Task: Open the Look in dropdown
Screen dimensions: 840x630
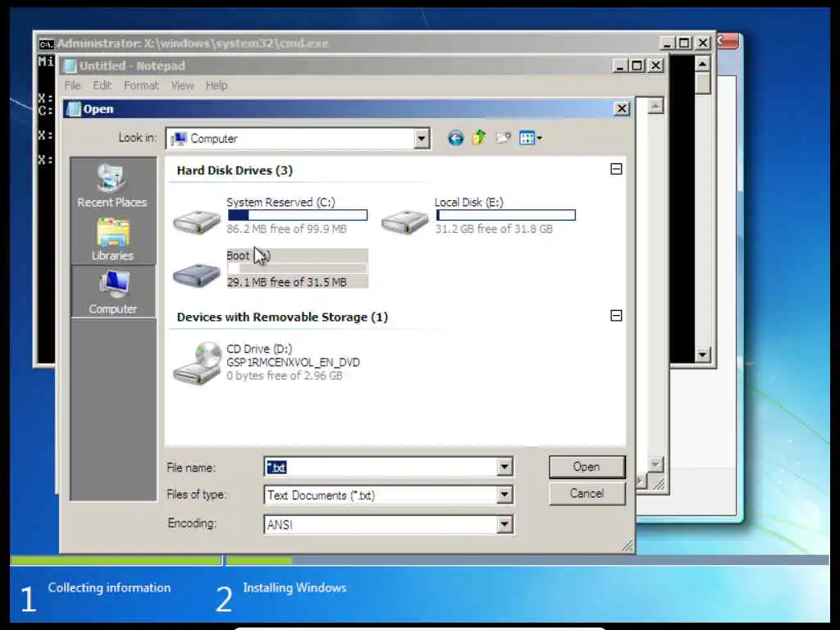Action: tap(422, 139)
